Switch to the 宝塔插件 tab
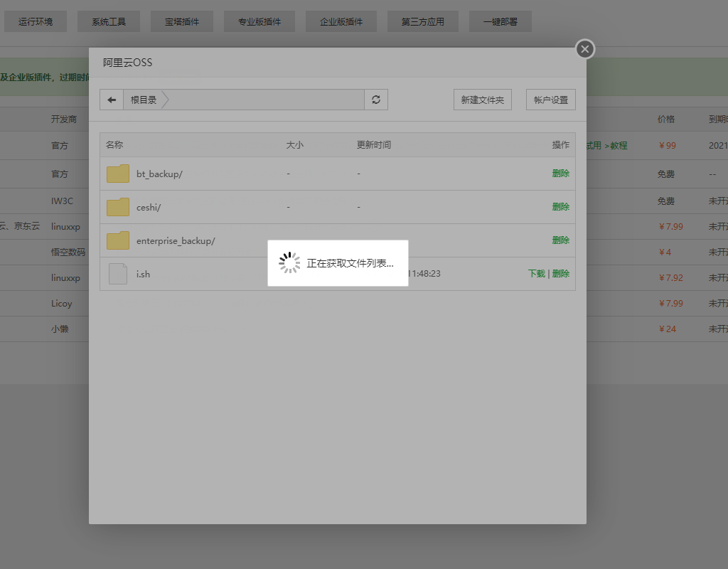Viewport: 728px width, 569px height. [182, 22]
